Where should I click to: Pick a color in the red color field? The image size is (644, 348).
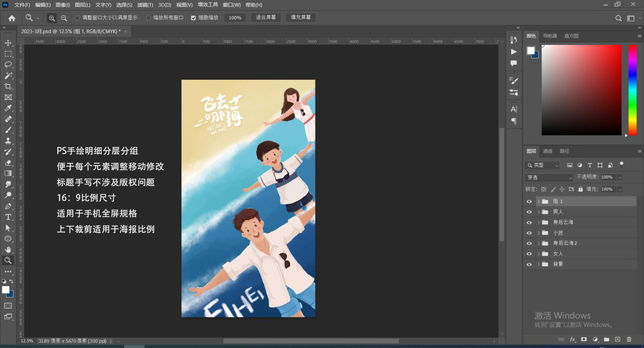(582, 90)
